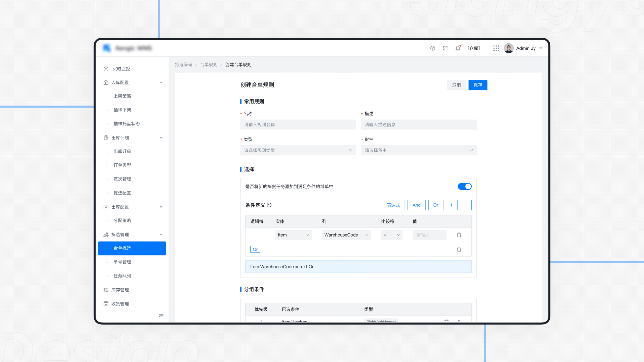Enter fullscreen mode via the expand icon
The height and width of the screenshot is (362, 644).
445,48
